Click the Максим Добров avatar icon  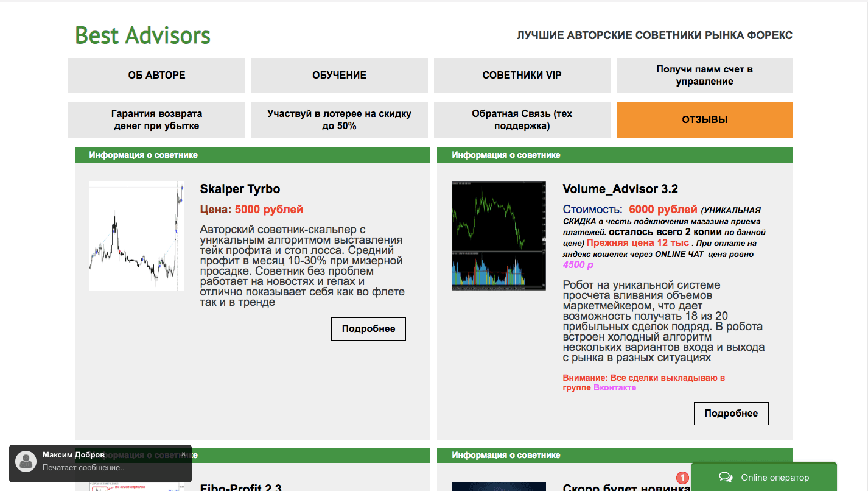(26, 461)
